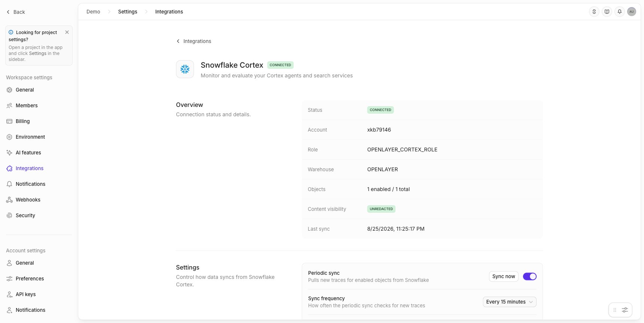Go to Environment settings icon
This screenshot has height=323, width=644.
[x=9, y=137]
